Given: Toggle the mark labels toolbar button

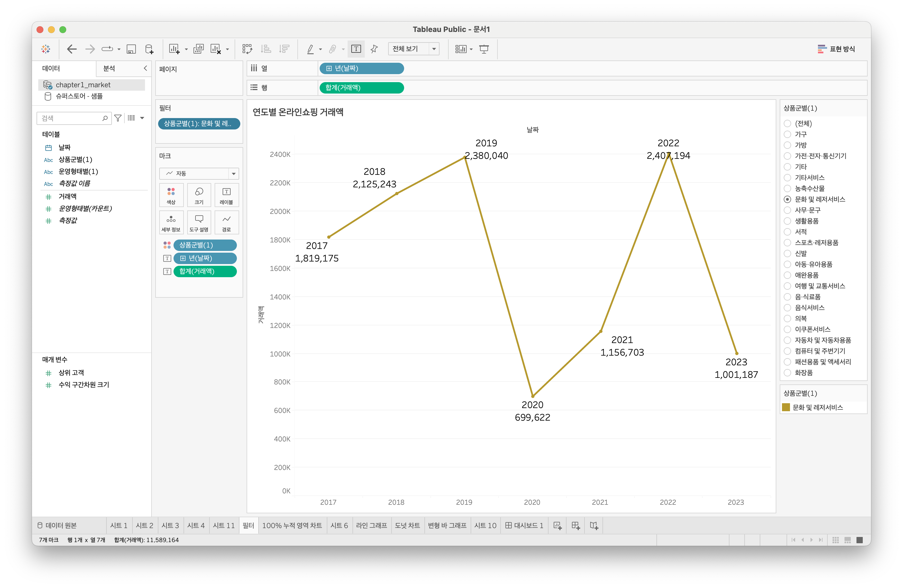Looking at the screenshot, I should (x=356, y=49).
